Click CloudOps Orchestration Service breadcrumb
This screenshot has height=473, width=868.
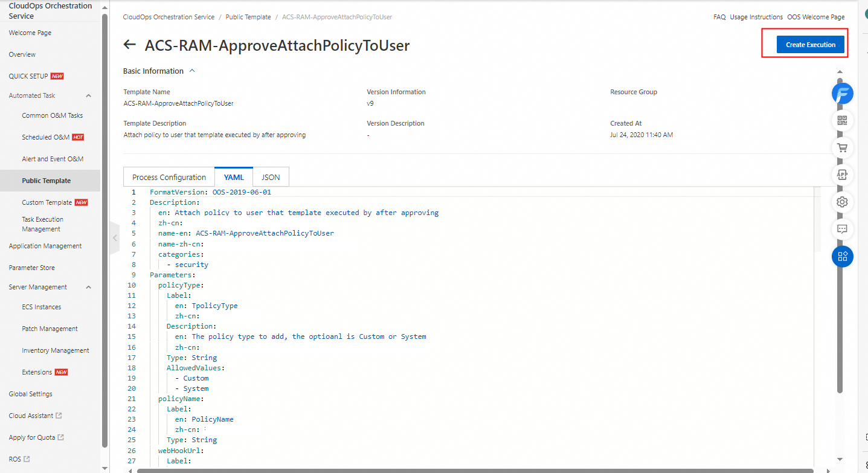click(169, 17)
